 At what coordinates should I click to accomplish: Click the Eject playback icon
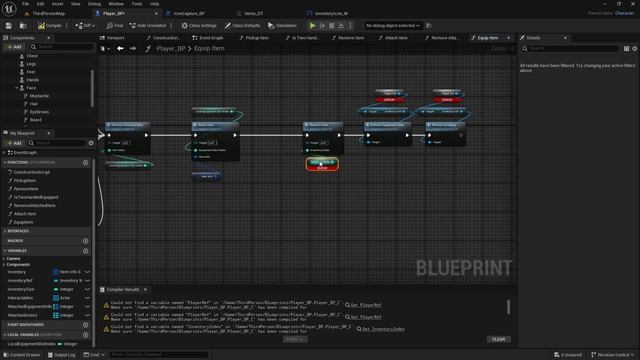341,25
